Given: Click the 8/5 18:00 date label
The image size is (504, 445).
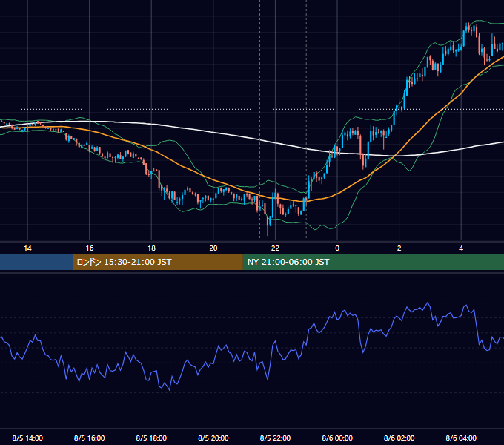Looking at the screenshot, I should (151, 438).
